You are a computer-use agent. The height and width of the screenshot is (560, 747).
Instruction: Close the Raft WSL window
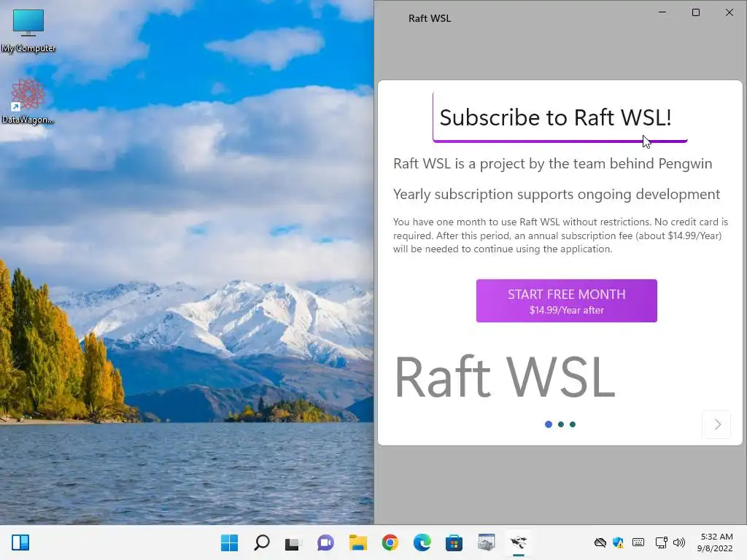coord(729,12)
